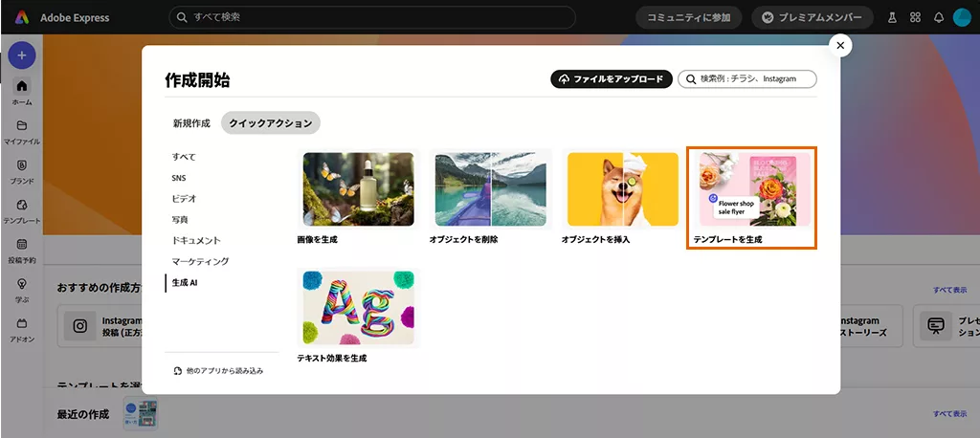Select the クイックアクション tab
Image resolution: width=980 pixels, height=438 pixels.
point(271,123)
